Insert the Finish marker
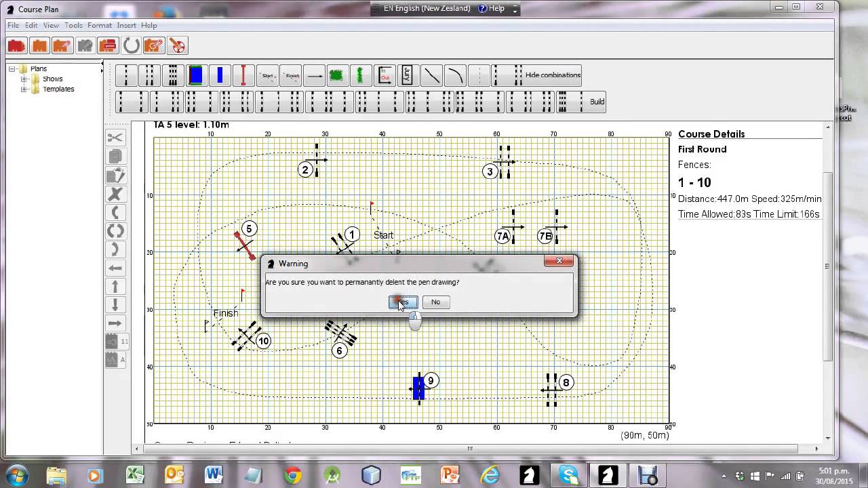 tap(292, 75)
